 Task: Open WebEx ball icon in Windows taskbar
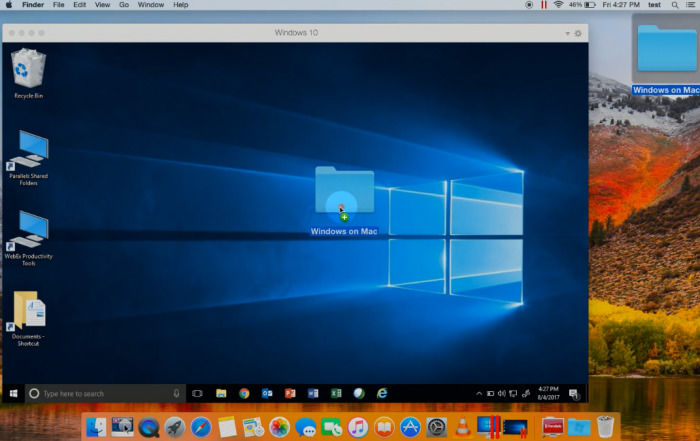coord(359,393)
